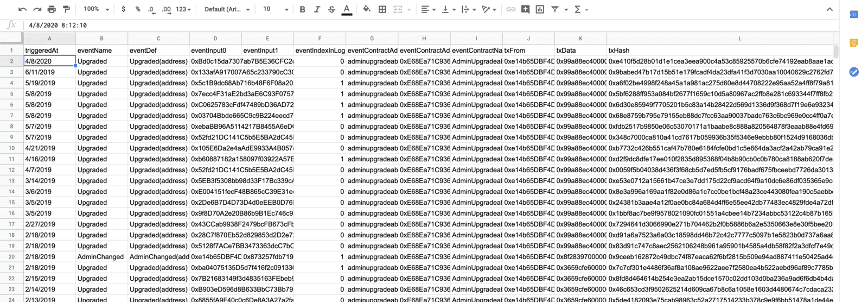Select the AdminChanged(add eventDef cell
The image size is (868, 302).
[x=158, y=256]
